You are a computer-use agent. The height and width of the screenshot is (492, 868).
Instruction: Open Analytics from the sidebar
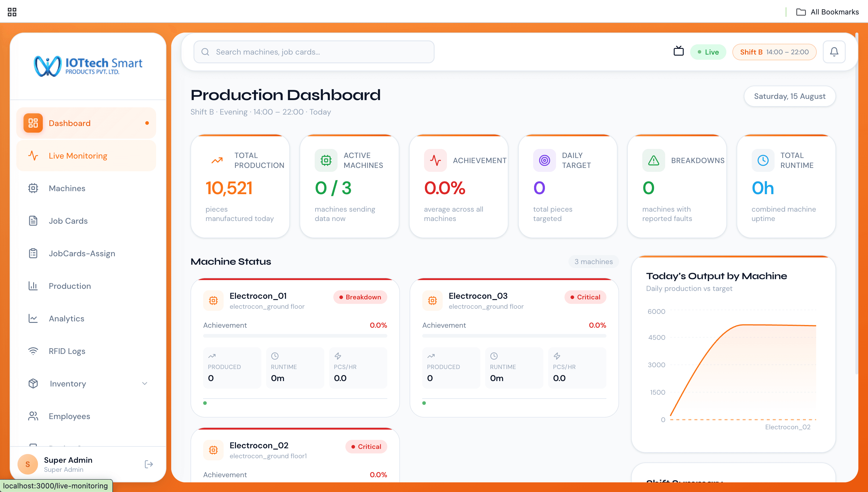(x=86, y=318)
